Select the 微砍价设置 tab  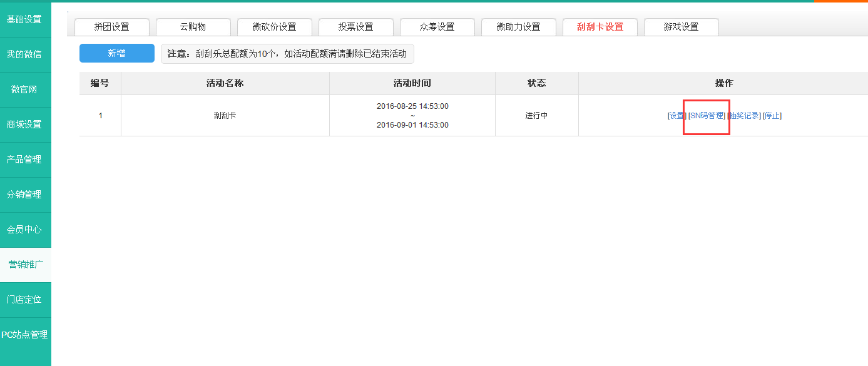point(274,27)
